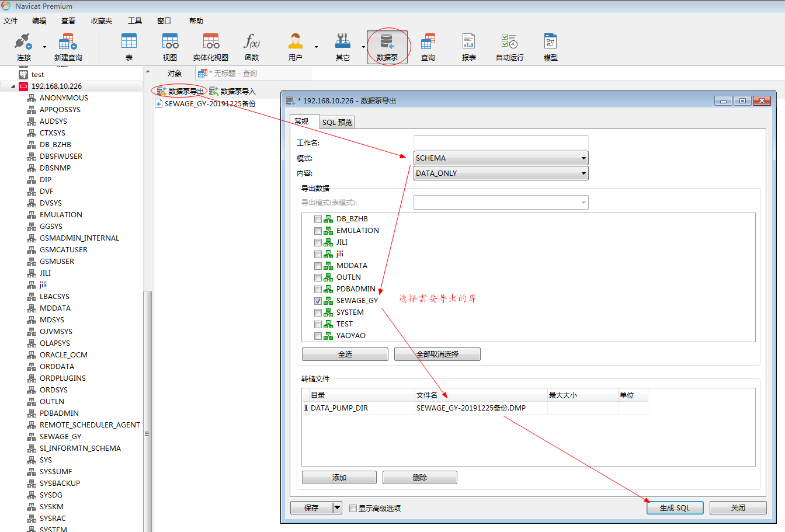The height and width of the screenshot is (532, 785).
Task: Click the 192.168.10.226 Oracle connection icon
Action: coord(23,86)
